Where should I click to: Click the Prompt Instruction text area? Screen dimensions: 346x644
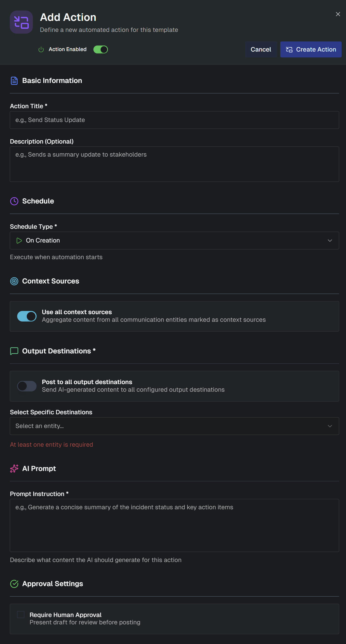click(x=174, y=525)
